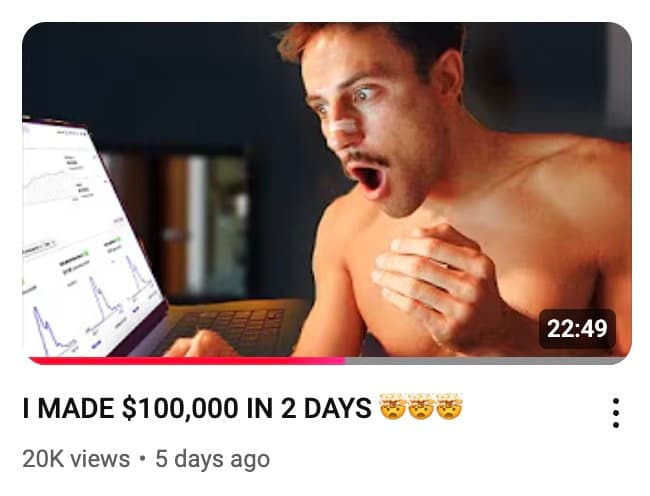This screenshot has width=650, height=496.
Task: Click the "$100,000" amount in the title
Action: point(180,408)
